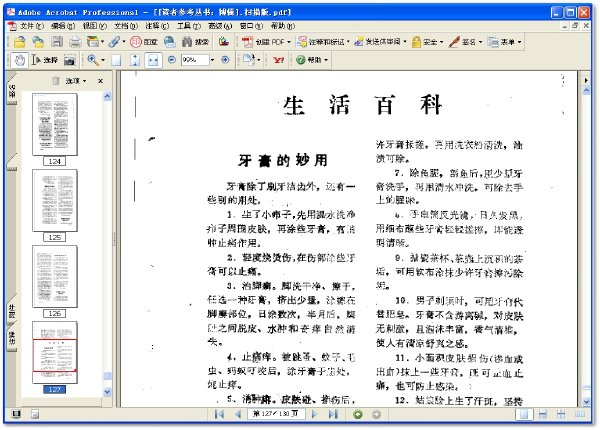Open the Help (帮助) menu in menu bar

283,26
